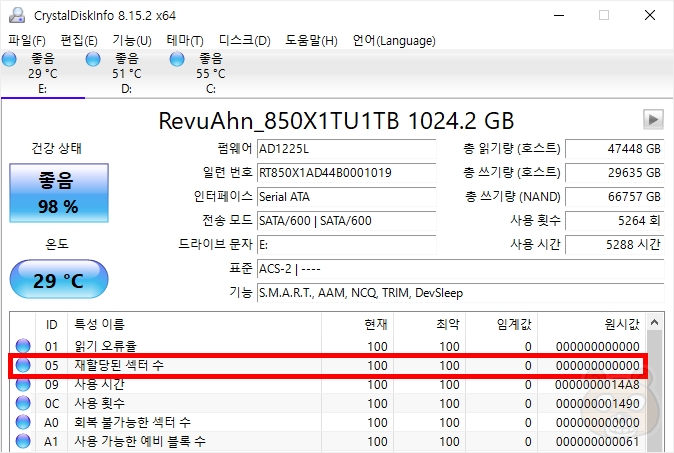Open the 편집(E) menu
Viewport: 674px width, 453px height.
point(79,40)
